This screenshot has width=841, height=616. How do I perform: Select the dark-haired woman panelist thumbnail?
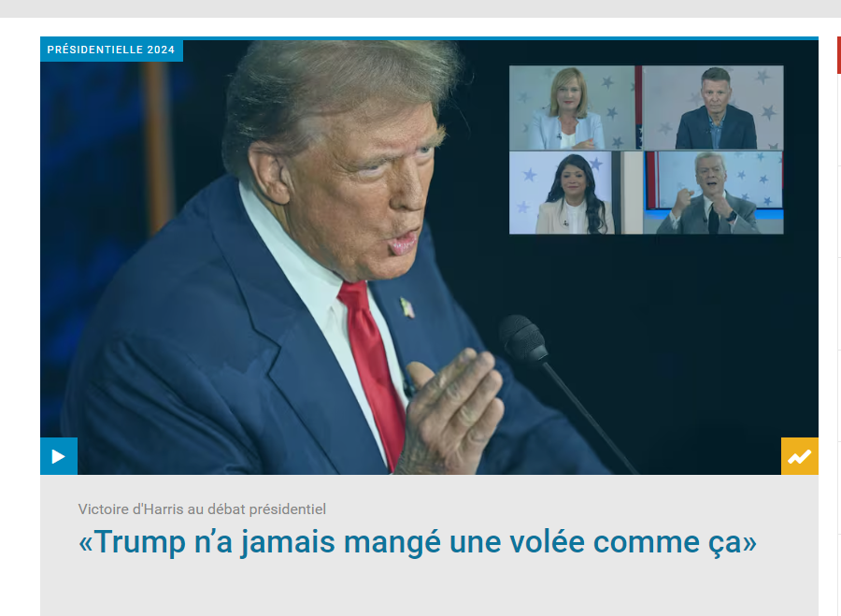pos(575,193)
